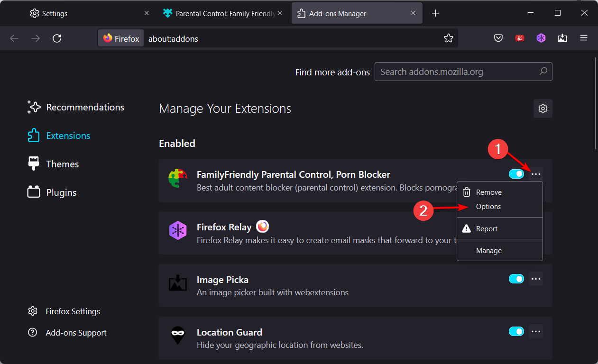Disable the FamilyFriendly Parental Control extension
This screenshot has height=364, width=598.
coord(516,174)
